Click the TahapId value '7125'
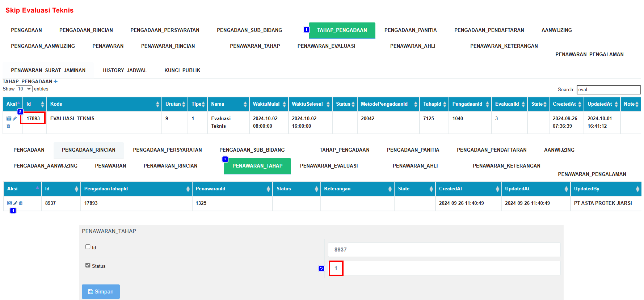This screenshot has width=644, height=300. point(429,118)
